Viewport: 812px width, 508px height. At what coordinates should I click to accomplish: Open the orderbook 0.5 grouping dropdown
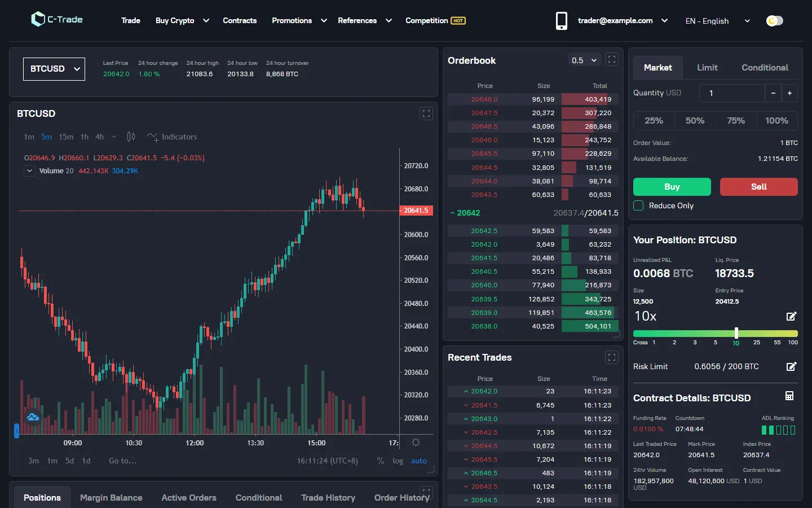584,60
